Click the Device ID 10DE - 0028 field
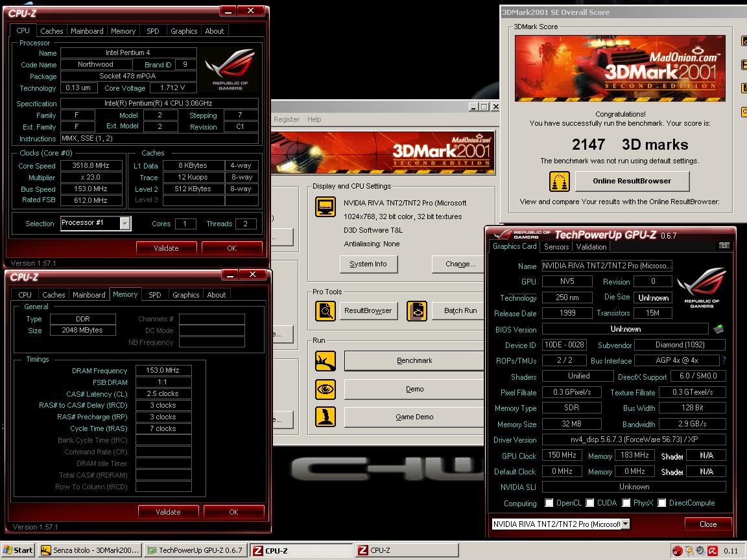The image size is (747, 560). click(565, 345)
